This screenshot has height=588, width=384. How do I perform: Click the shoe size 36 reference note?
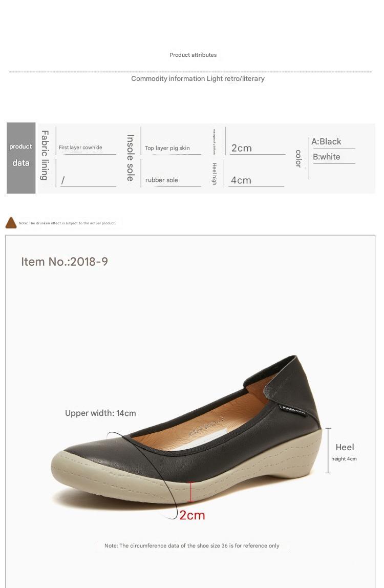pyautogui.click(x=191, y=545)
